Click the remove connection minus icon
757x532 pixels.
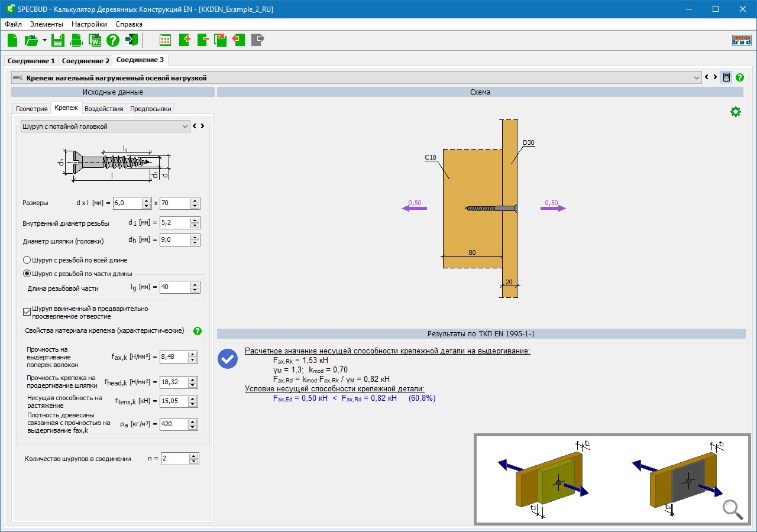pos(203,40)
